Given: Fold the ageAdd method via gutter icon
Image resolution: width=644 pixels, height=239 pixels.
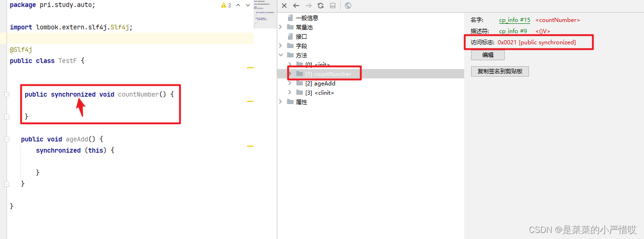Looking at the screenshot, I should pyautogui.click(x=7, y=139).
